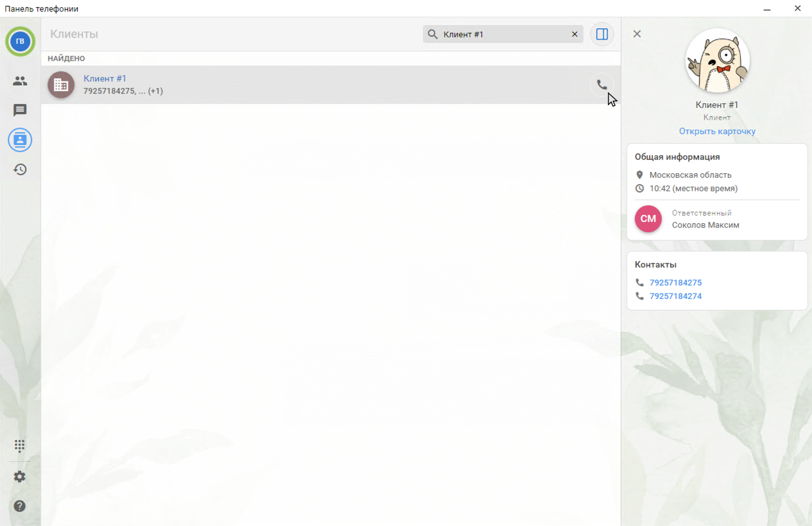812x526 pixels.
Task: Toggle the side details panel
Action: click(x=601, y=35)
